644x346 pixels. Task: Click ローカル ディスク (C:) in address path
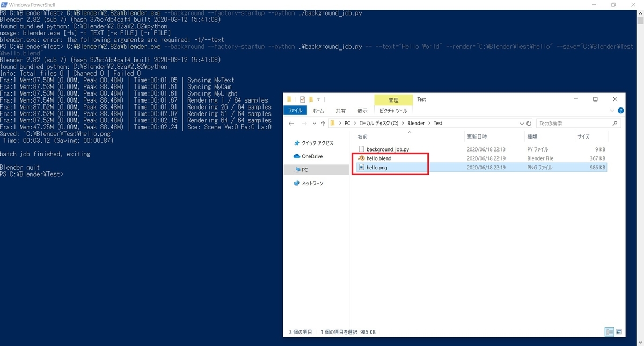379,123
